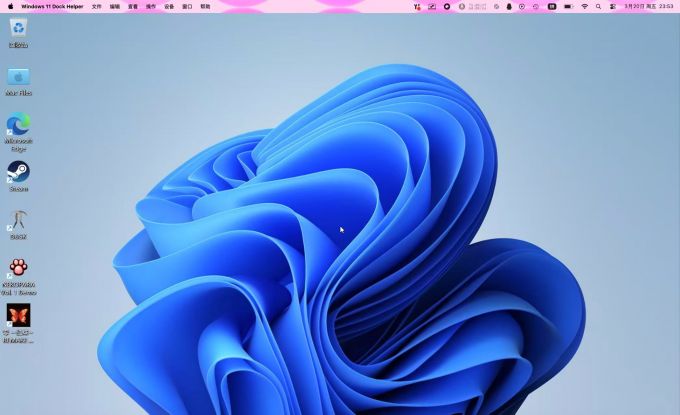Open the 帮助 menu
The width and height of the screenshot is (680, 415).
[x=205, y=7]
